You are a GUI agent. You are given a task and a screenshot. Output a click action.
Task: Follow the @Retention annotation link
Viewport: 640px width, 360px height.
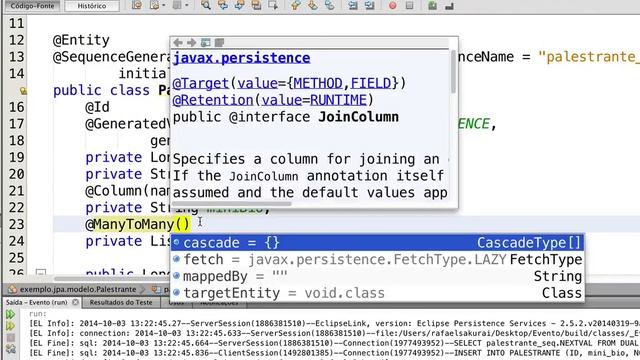tap(213, 100)
